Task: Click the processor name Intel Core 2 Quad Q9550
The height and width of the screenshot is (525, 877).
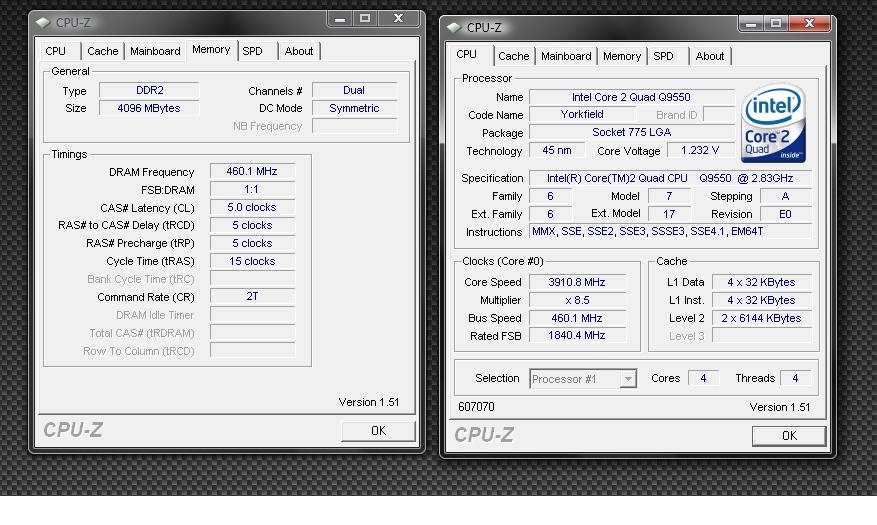Action: point(631,97)
